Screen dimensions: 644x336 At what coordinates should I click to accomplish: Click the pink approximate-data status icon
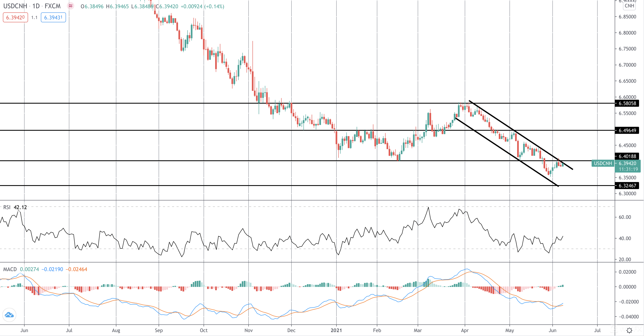coord(71,6)
